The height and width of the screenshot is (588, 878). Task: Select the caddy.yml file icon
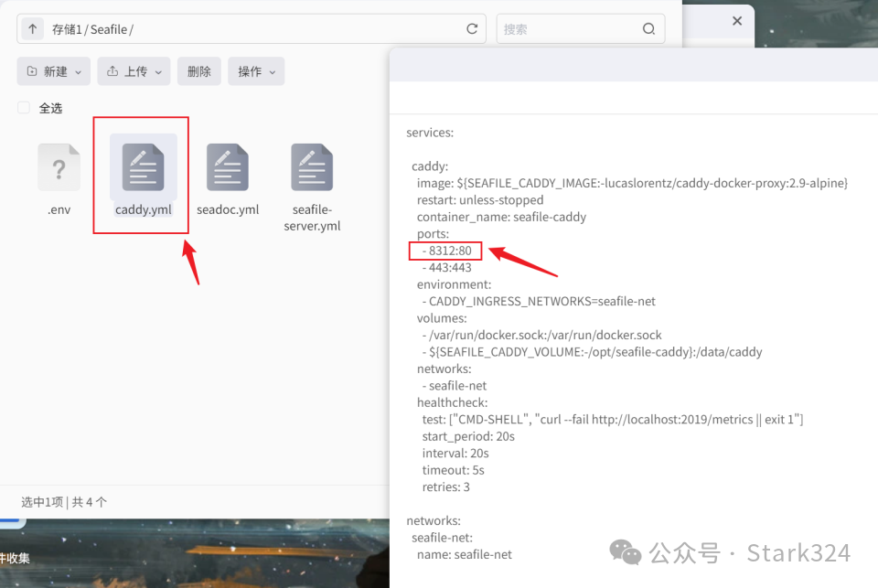pos(144,166)
